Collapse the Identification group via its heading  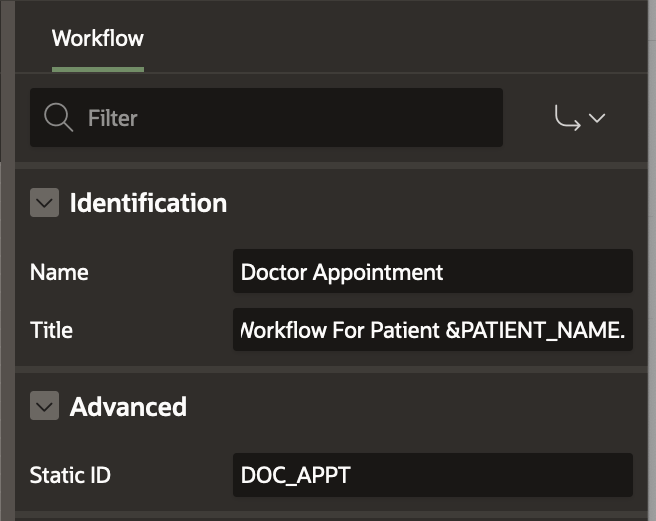point(148,204)
